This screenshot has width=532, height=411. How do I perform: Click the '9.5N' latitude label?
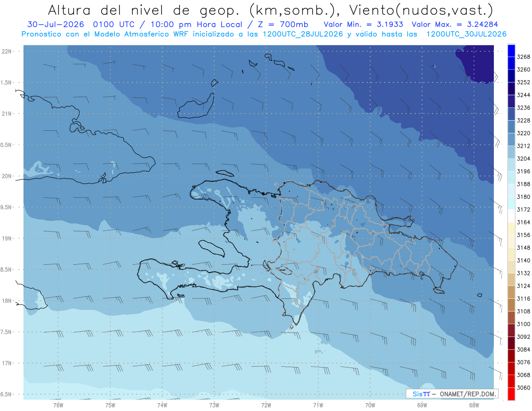tap(7, 207)
